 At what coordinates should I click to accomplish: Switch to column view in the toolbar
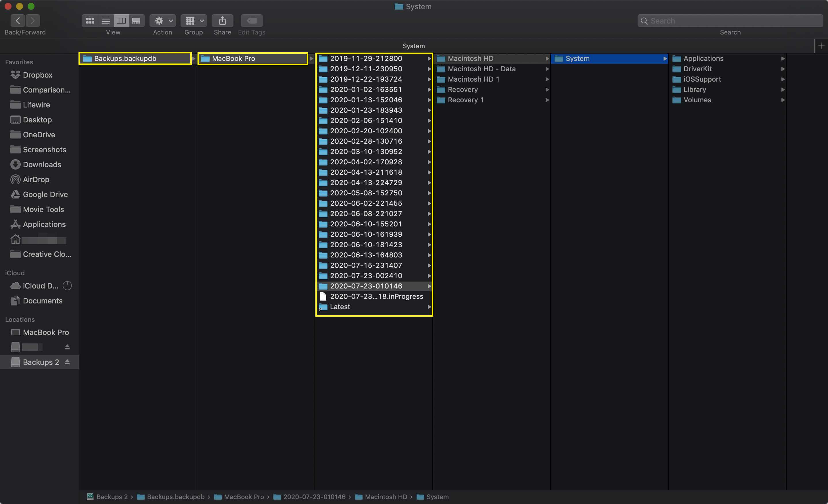[x=121, y=20]
